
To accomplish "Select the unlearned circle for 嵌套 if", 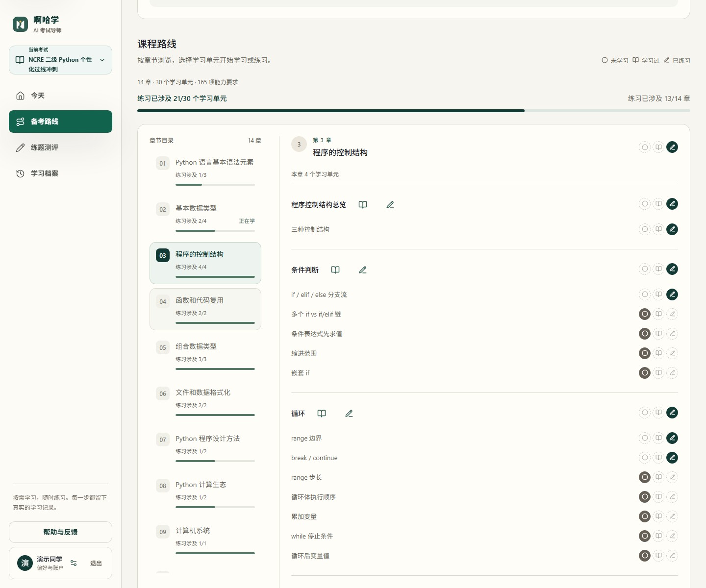I will pyautogui.click(x=645, y=373).
